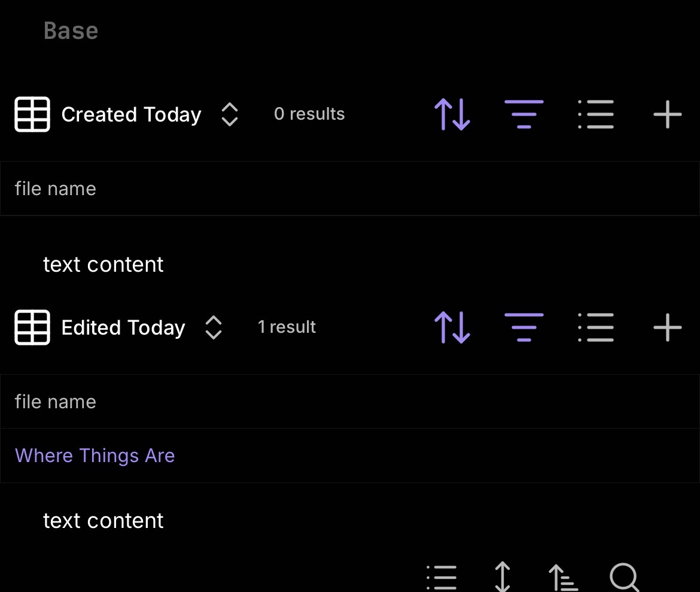
Task: Click the bottom vertical double-arrow icon
Action: [x=503, y=577]
